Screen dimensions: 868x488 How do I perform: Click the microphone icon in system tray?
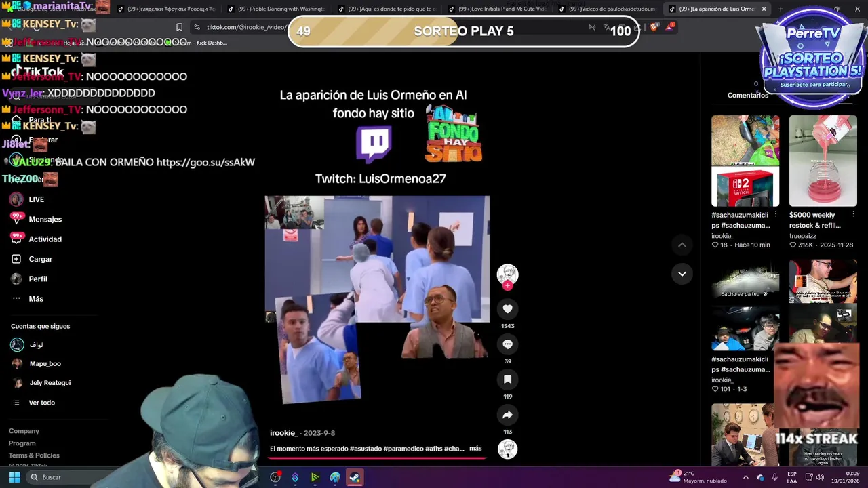[775, 477]
